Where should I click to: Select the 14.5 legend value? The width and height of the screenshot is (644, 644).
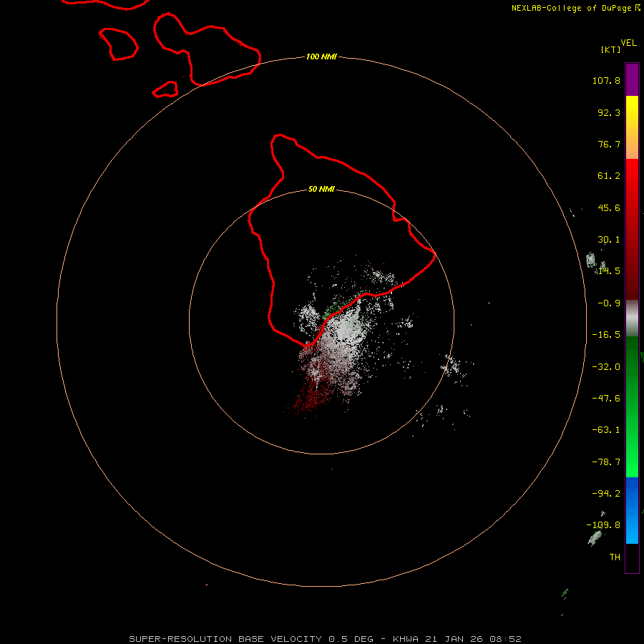pos(609,271)
